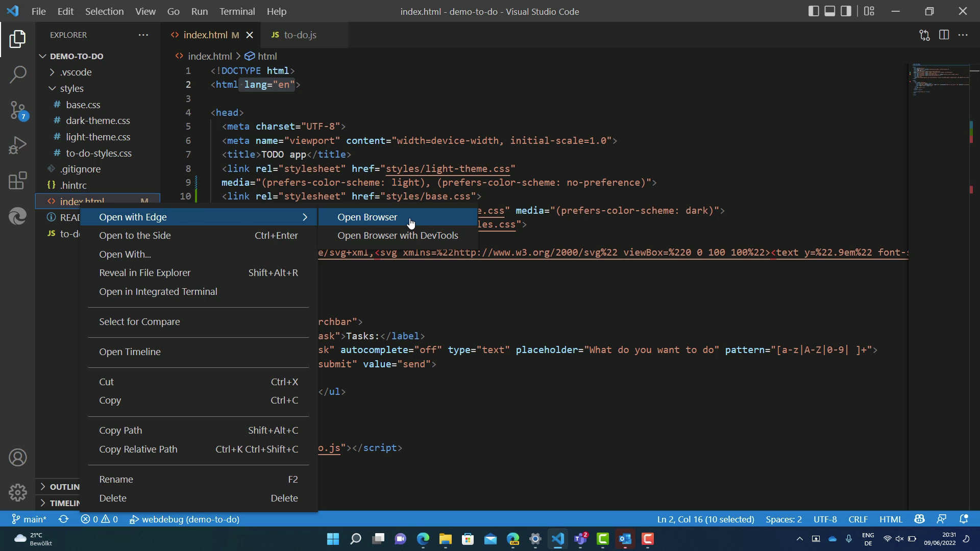Click Open in Integrated Terminal option
980x551 pixels.
click(158, 291)
